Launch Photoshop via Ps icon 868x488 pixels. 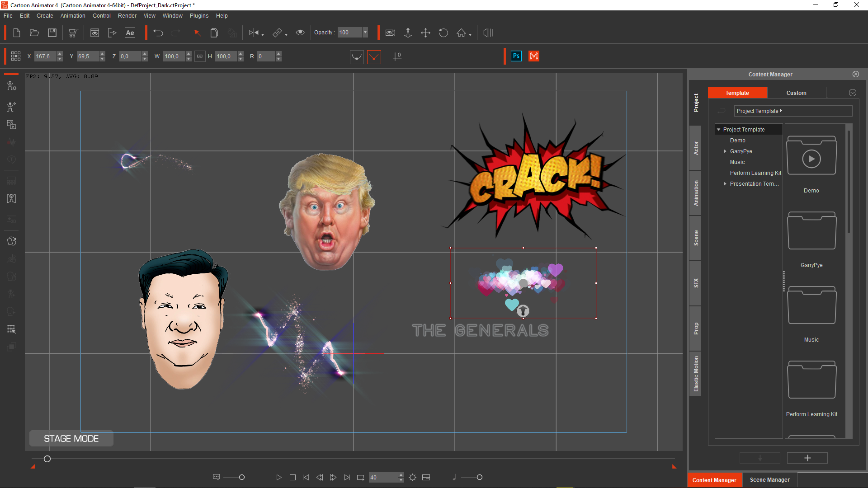pos(516,56)
